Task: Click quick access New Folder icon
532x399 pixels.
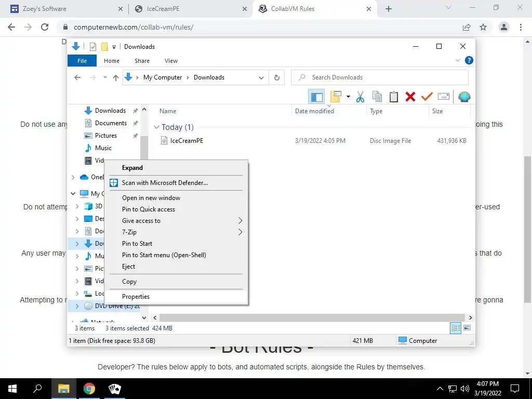Action: [104, 47]
